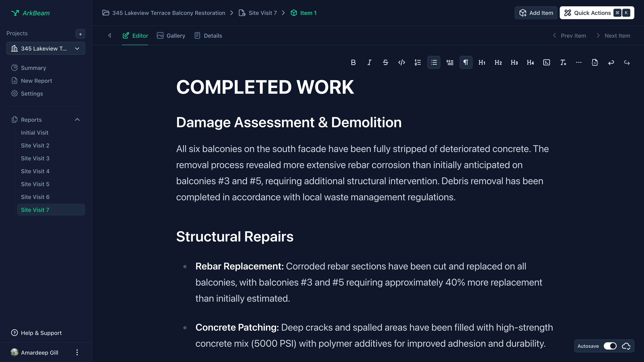Open user menu next to Amardeep Gill
This screenshot has width=644, height=362.
tap(77, 352)
